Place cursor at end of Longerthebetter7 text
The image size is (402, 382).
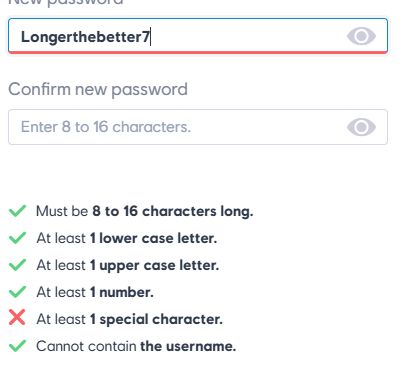pos(150,37)
